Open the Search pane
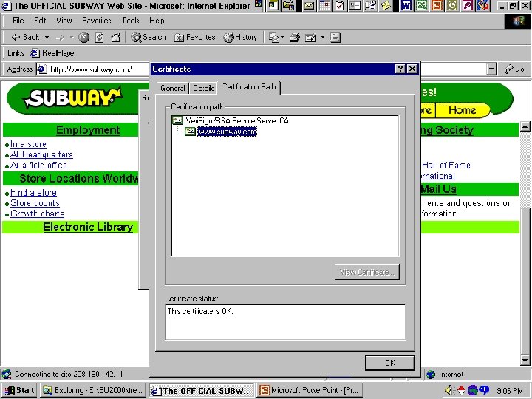This screenshot has height=399, width=532. coord(149,38)
